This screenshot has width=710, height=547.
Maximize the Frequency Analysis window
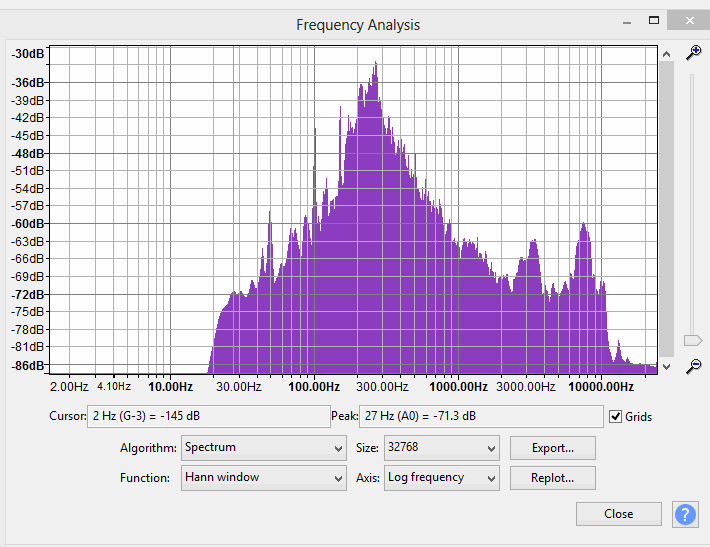click(x=653, y=20)
